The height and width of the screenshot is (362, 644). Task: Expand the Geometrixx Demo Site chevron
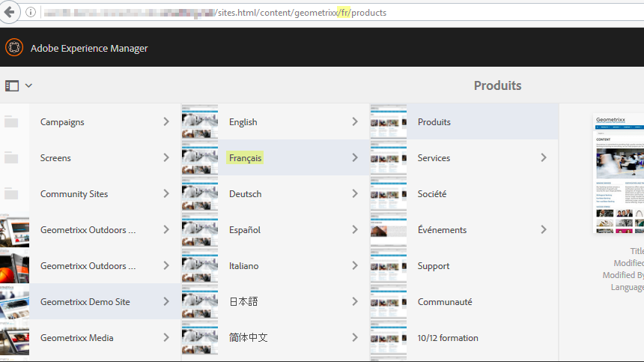pyautogui.click(x=166, y=301)
